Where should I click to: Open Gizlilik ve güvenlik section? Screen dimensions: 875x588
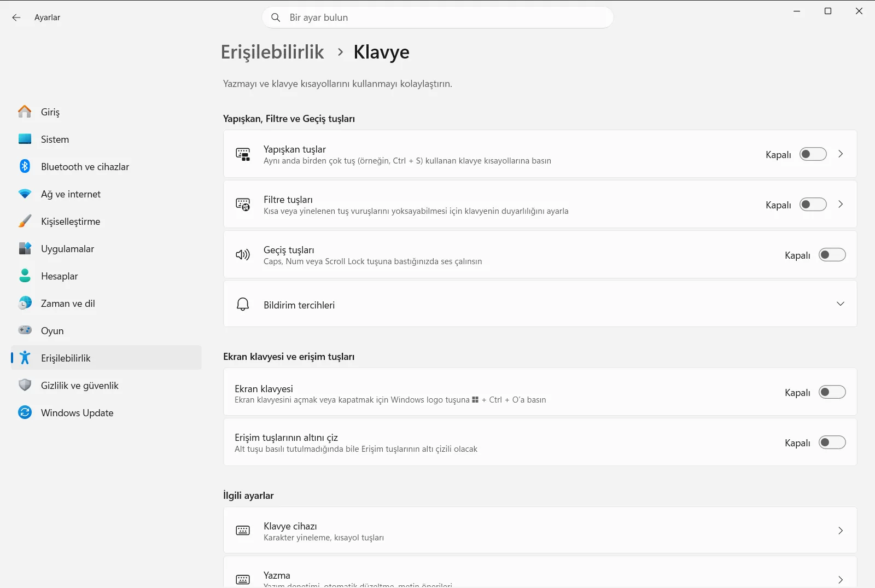click(x=106, y=385)
